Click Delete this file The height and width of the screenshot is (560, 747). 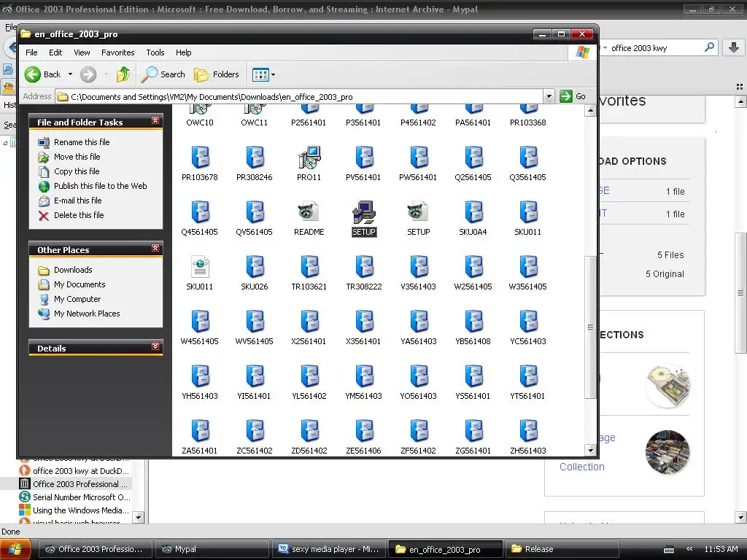coord(79,215)
